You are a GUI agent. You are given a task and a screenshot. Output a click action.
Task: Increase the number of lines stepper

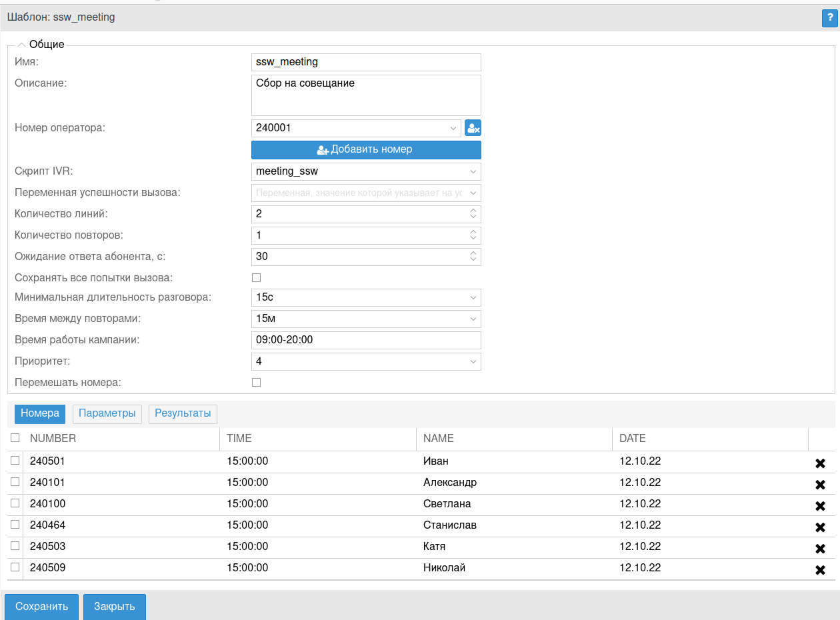click(473, 211)
